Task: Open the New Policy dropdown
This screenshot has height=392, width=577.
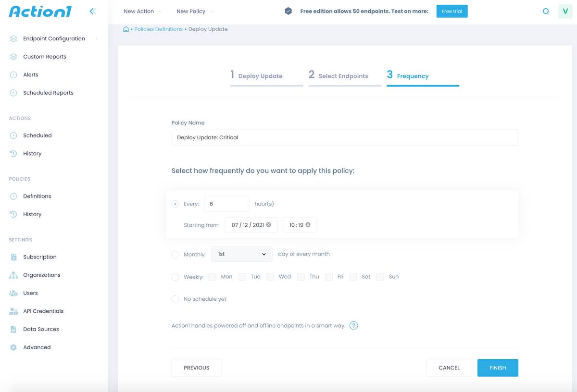Action: click(x=195, y=11)
